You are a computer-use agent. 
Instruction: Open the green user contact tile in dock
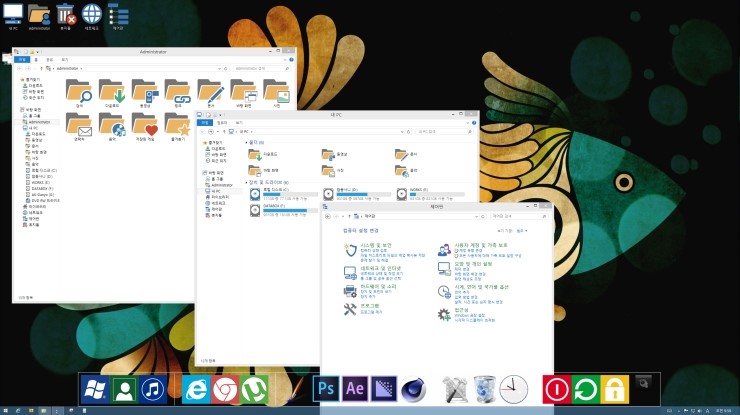[x=124, y=390]
